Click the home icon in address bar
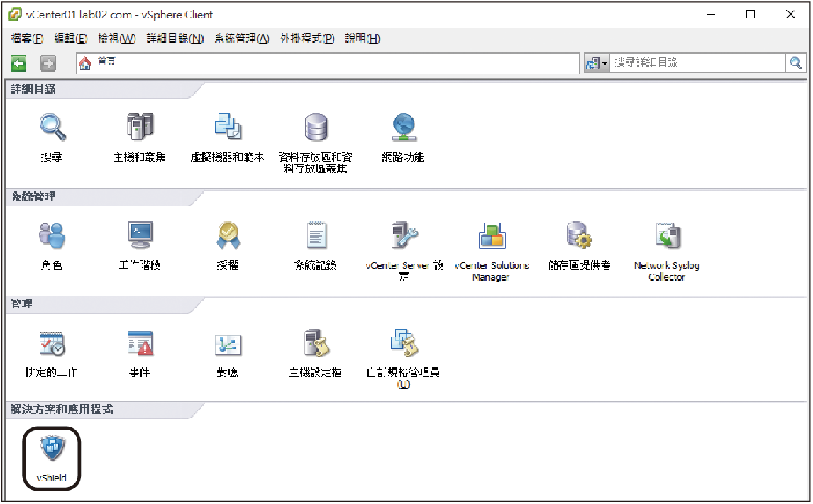The width and height of the screenshot is (813, 504). tap(85, 63)
